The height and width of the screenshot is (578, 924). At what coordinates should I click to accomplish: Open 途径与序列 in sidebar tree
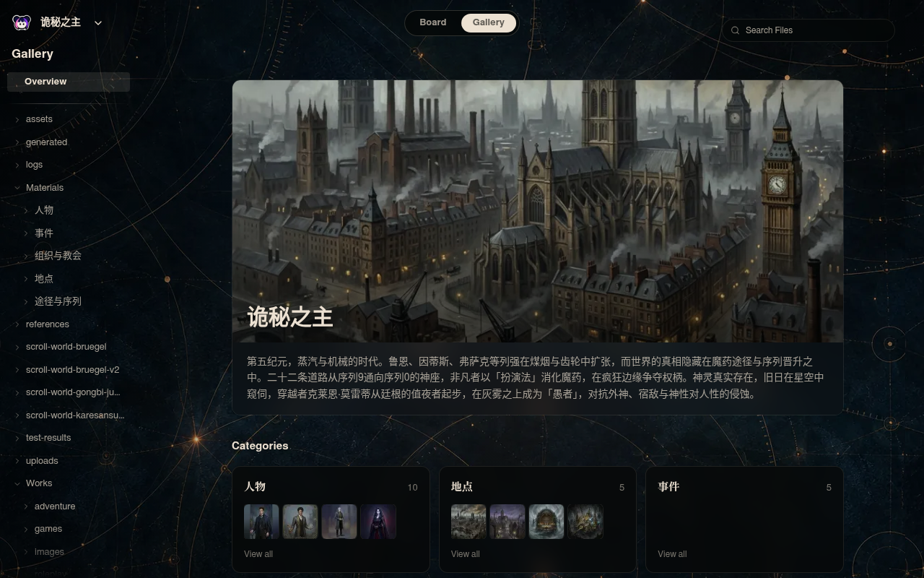(x=58, y=301)
